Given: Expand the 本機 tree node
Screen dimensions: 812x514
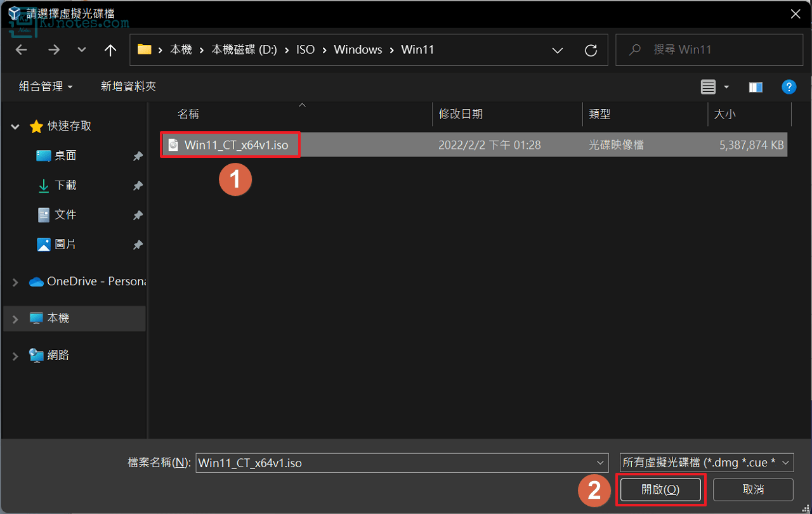Looking at the screenshot, I should [15, 319].
